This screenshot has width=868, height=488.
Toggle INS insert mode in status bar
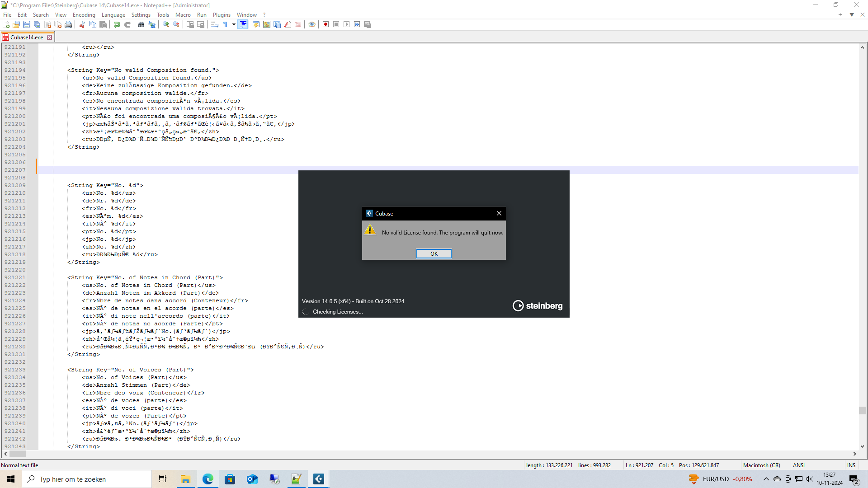tap(851, 465)
